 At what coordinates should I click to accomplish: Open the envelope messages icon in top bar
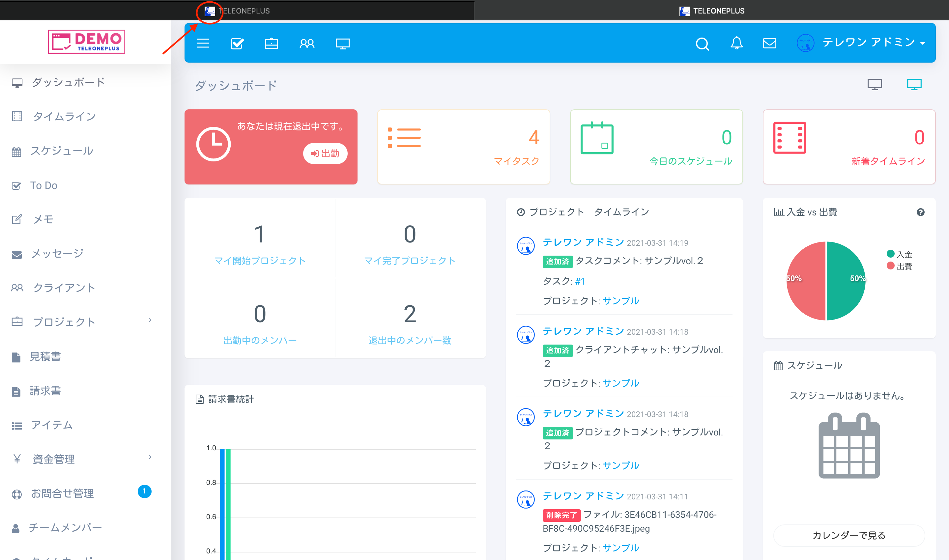pos(770,43)
